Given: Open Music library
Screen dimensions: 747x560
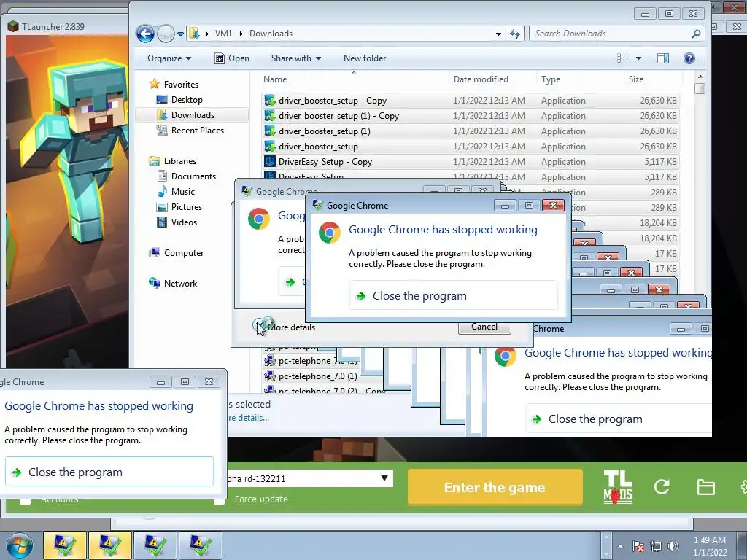Looking at the screenshot, I should tap(176, 192).
